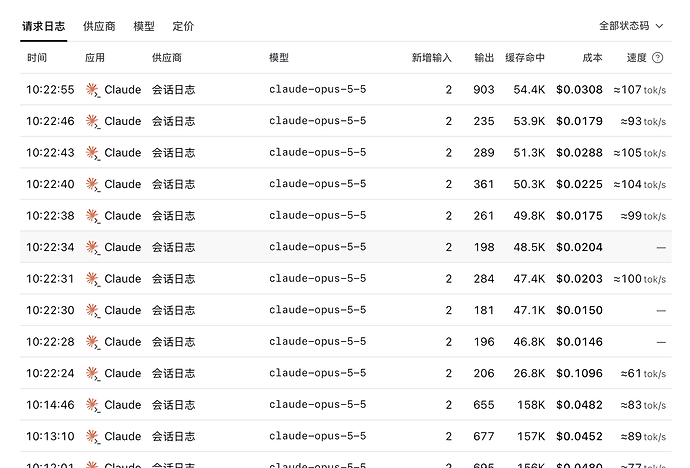The image size is (690, 468).
Task: Click the $0.0452 cost value
Action: point(579,436)
